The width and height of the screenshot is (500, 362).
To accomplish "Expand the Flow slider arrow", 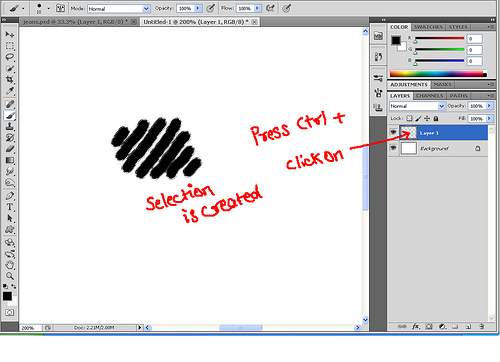I will click(258, 8).
